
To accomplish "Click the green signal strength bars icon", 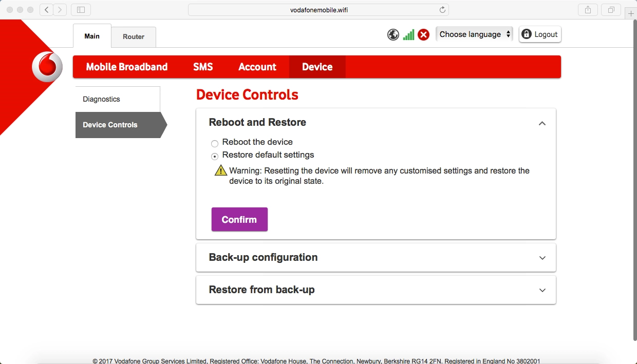I will [x=408, y=34].
